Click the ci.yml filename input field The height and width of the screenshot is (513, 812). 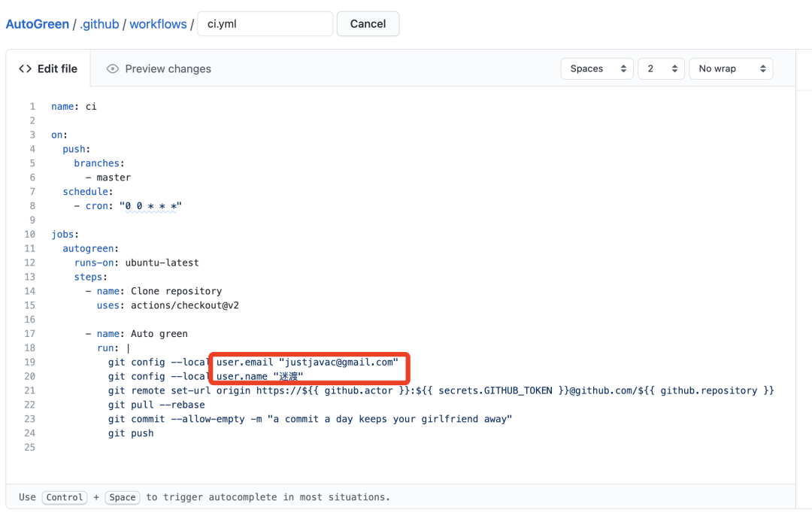tap(265, 24)
